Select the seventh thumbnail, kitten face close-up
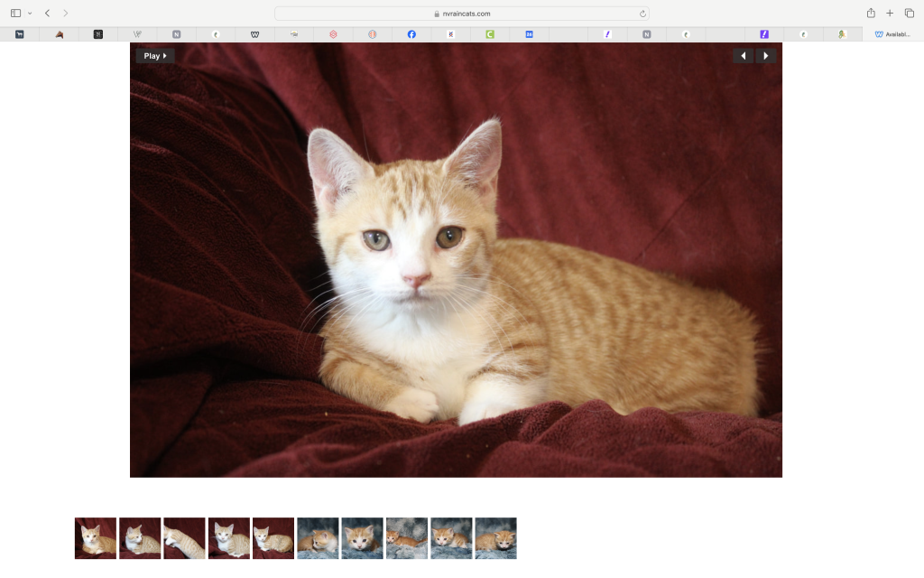924x578 pixels. pos(363,538)
